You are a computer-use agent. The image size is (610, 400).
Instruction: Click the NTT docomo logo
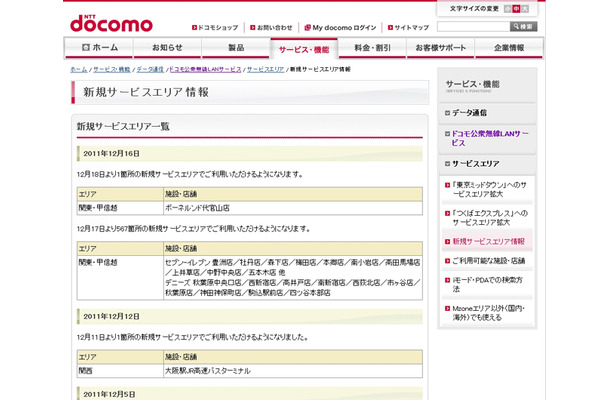[x=111, y=24]
